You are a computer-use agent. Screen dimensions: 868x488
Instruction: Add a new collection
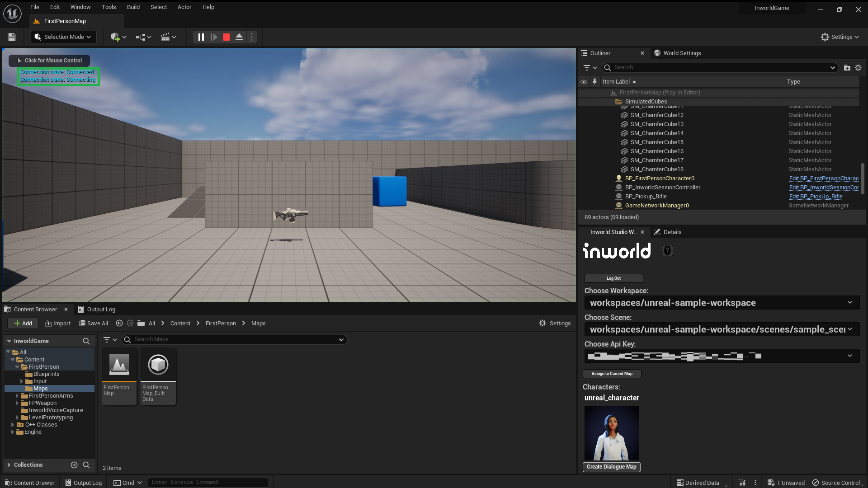[x=74, y=465]
